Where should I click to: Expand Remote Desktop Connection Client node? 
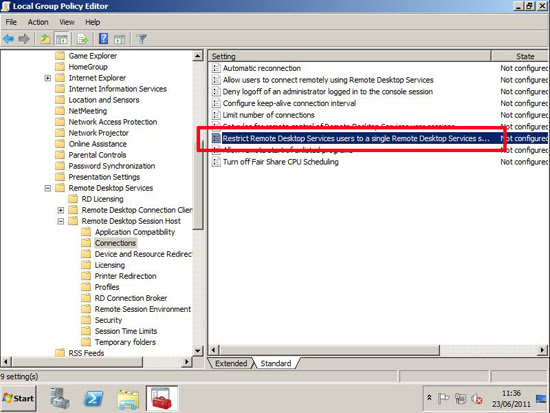pos(61,210)
